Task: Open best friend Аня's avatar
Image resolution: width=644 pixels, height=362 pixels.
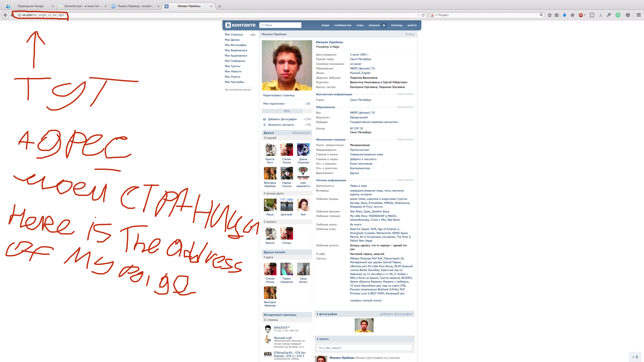Action: pyautogui.click(x=303, y=205)
